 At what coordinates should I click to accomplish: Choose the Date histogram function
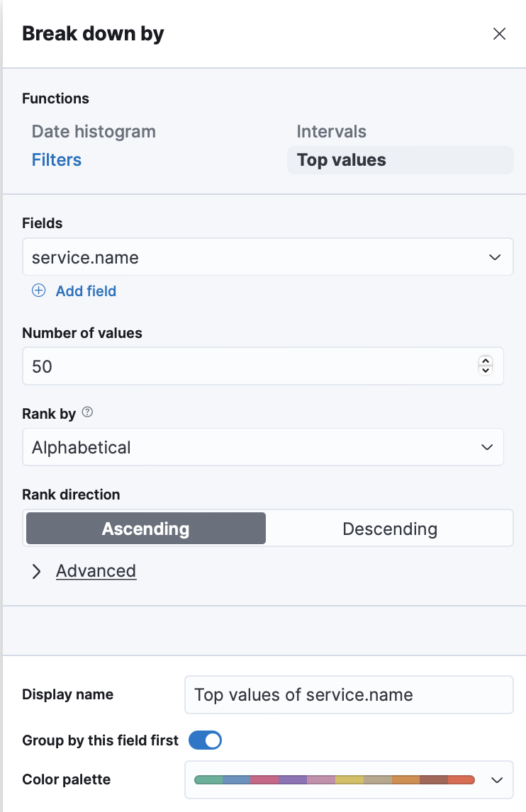(x=94, y=132)
